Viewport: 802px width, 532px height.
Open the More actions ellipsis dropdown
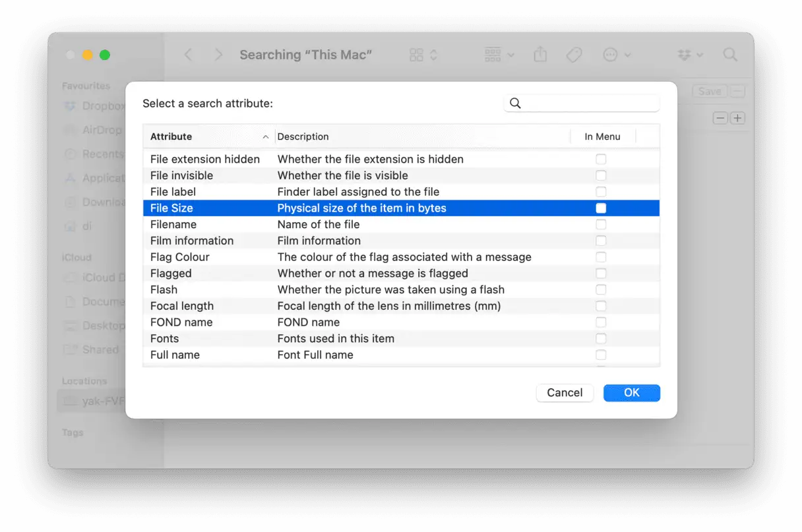617,55
